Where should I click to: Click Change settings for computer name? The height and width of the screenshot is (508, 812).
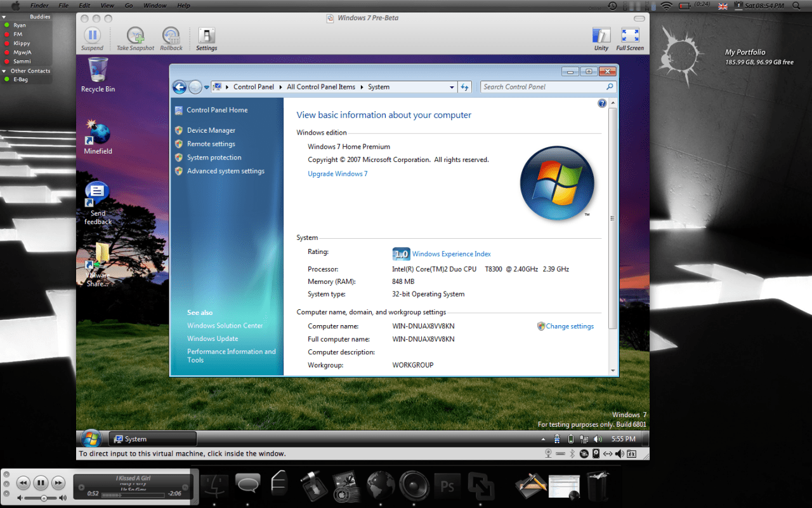coord(570,326)
